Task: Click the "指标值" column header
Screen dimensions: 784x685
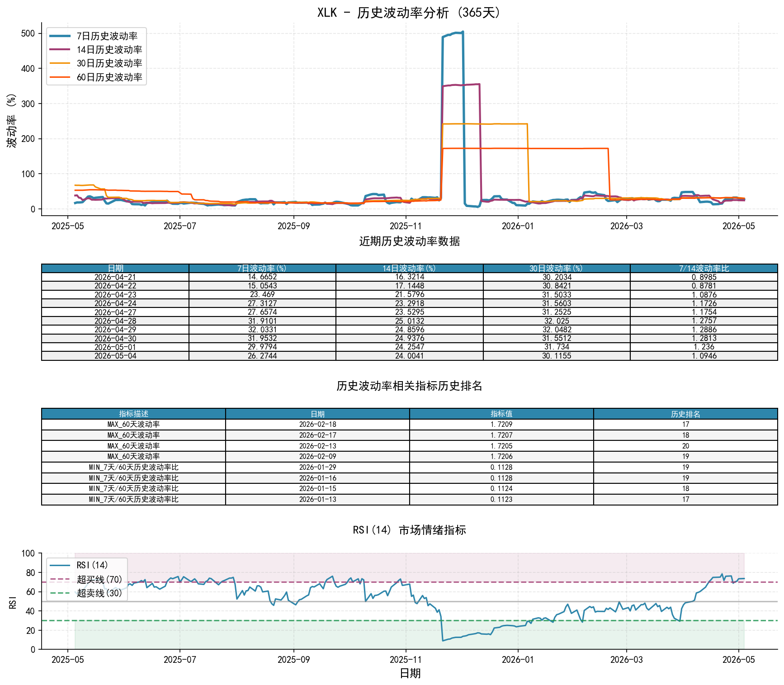Action: tap(501, 414)
